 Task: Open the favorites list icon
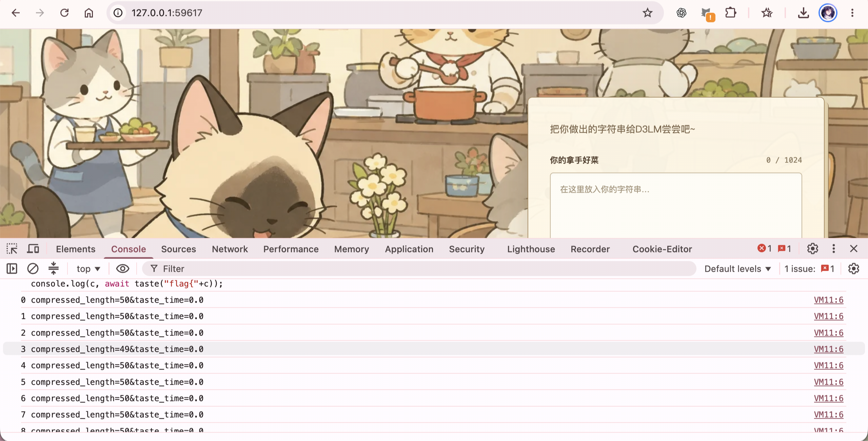[x=767, y=13]
